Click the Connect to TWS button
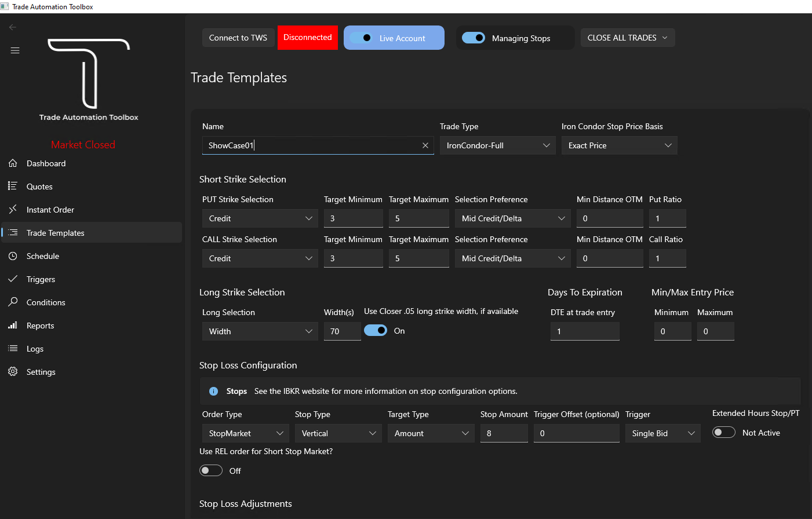The height and width of the screenshot is (519, 812). 238,38
